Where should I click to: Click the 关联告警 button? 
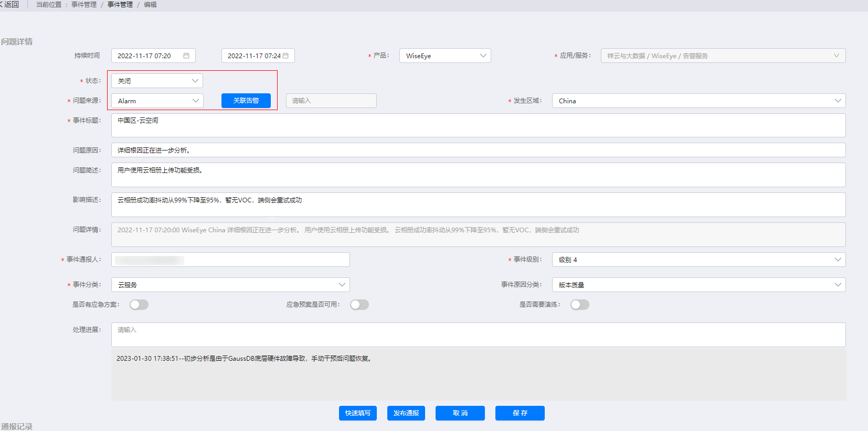coord(246,101)
